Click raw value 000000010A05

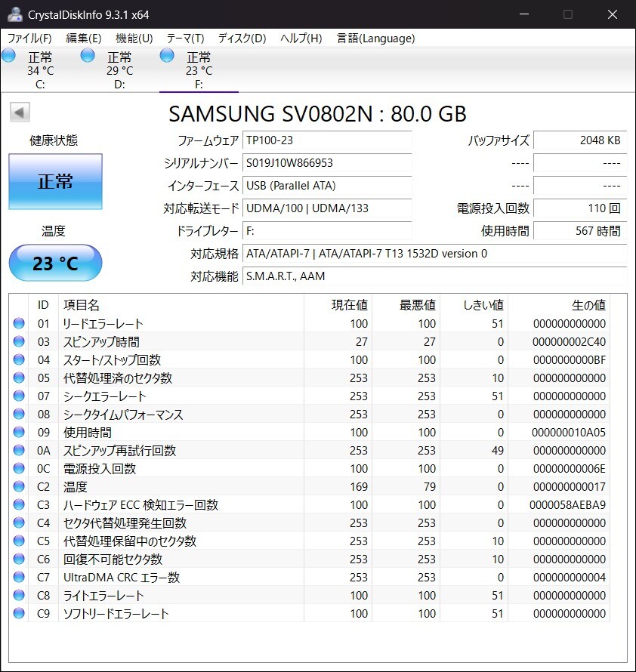coord(569,432)
